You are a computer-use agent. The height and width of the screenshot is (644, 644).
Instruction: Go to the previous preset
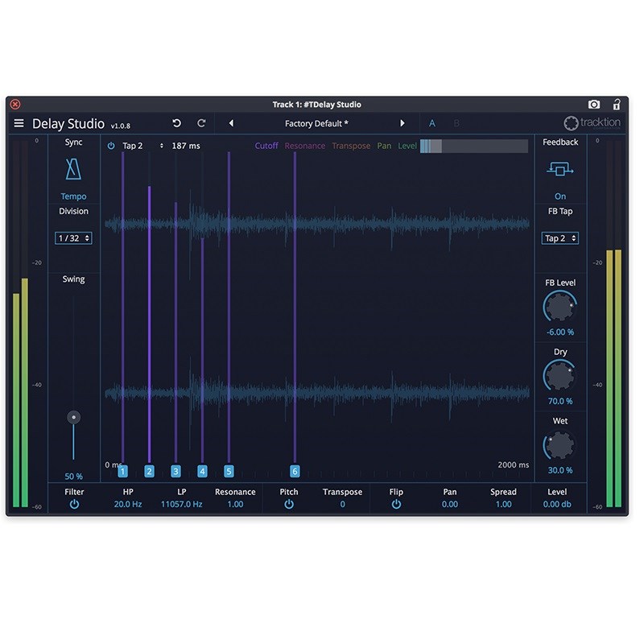[231, 123]
